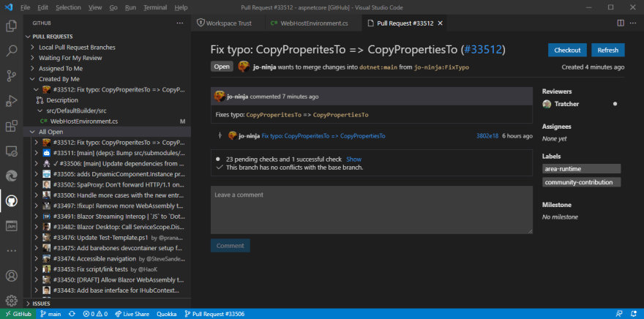644x319 pixels.
Task: Open the Go menu
Action: tap(113, 7)
